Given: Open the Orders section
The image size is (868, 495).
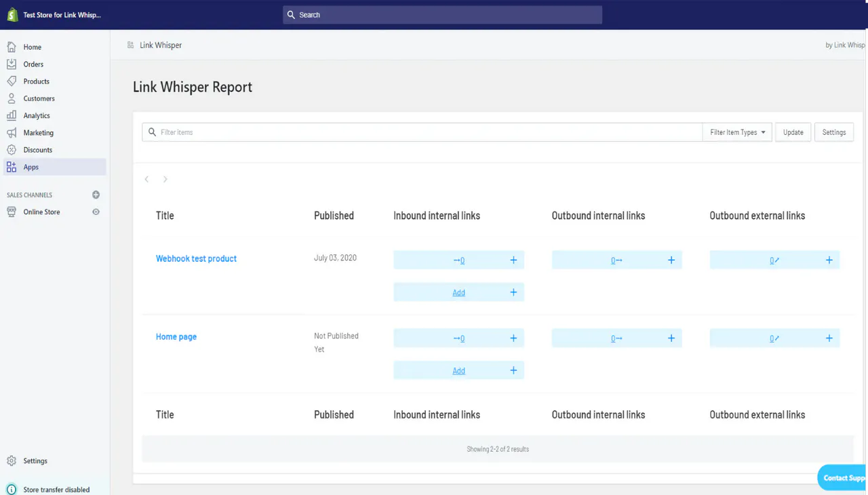Looking at the screenshot, I should 33,64.
